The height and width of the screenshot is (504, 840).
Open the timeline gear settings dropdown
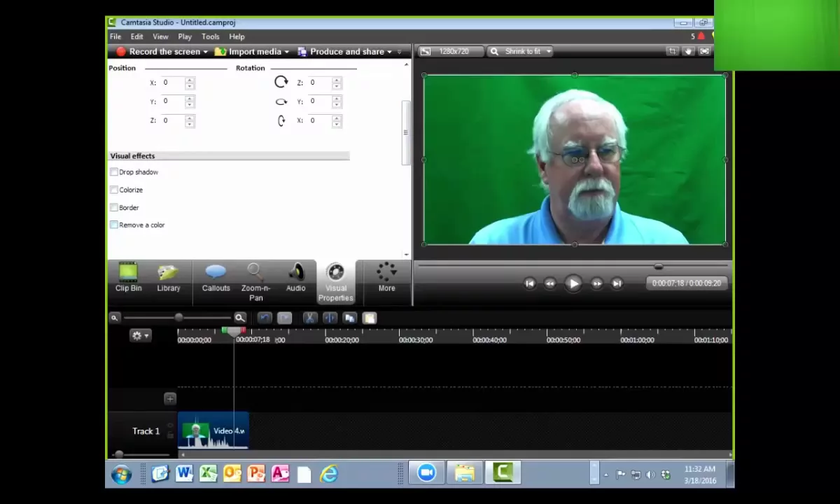click(x=140, y=336)
